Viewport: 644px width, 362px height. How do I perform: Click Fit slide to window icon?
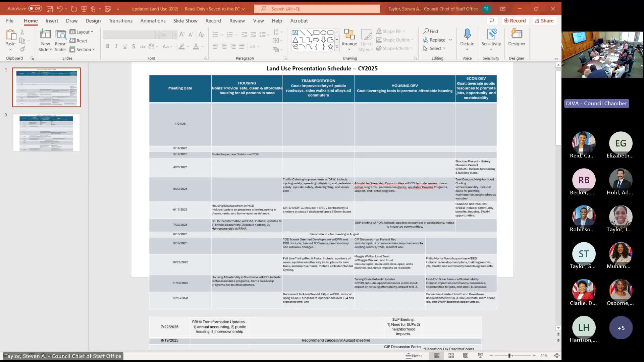click(x=557, y=356)
